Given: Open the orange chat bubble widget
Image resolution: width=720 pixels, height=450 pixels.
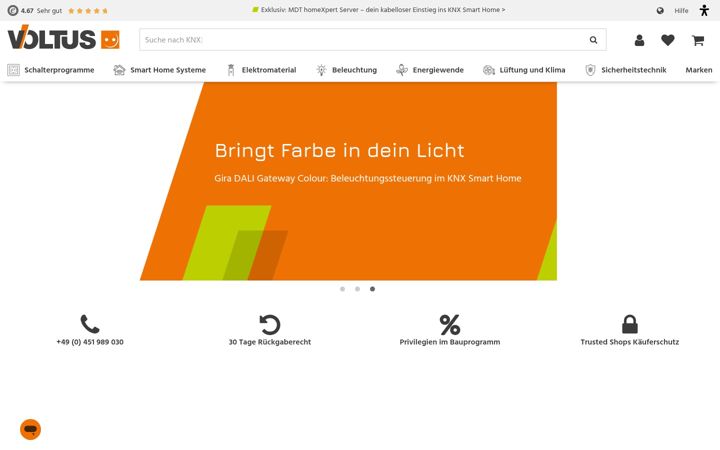Looking at the screenshot, I should 30,429.
